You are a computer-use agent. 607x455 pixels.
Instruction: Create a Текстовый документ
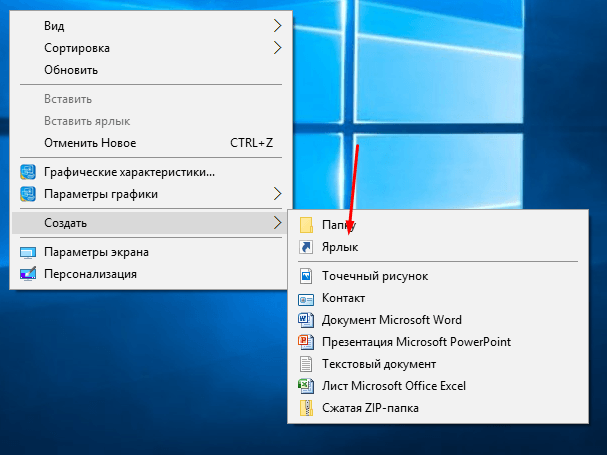point(438,364)
